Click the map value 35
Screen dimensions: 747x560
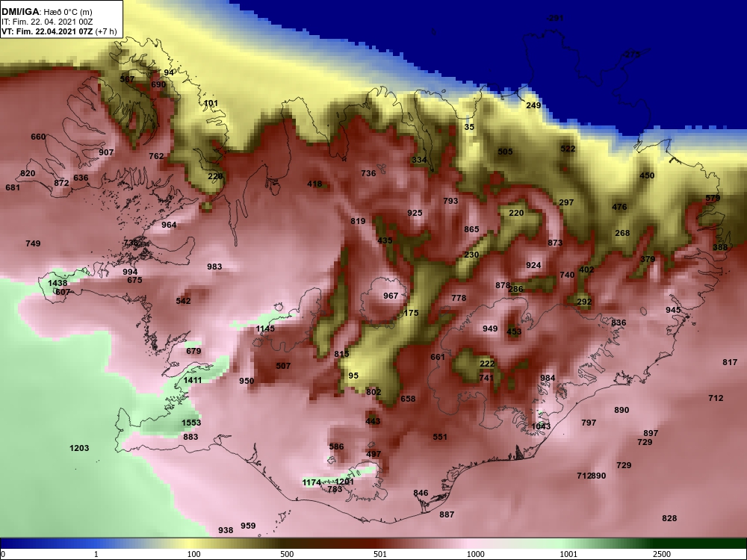tap(469, 127)
